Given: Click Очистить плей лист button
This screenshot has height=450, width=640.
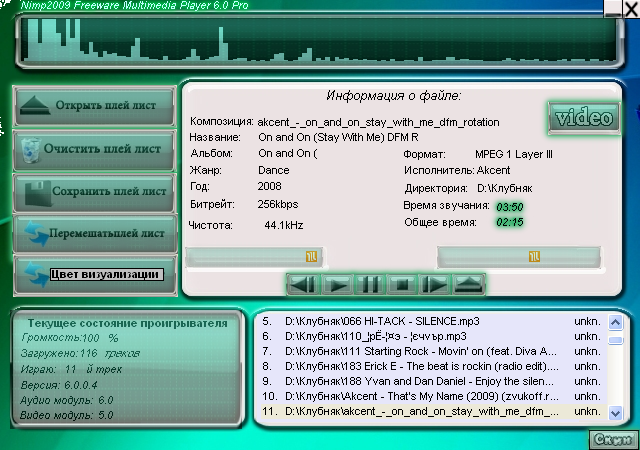Looking at the screenshot, I should [x=95, y=150].
